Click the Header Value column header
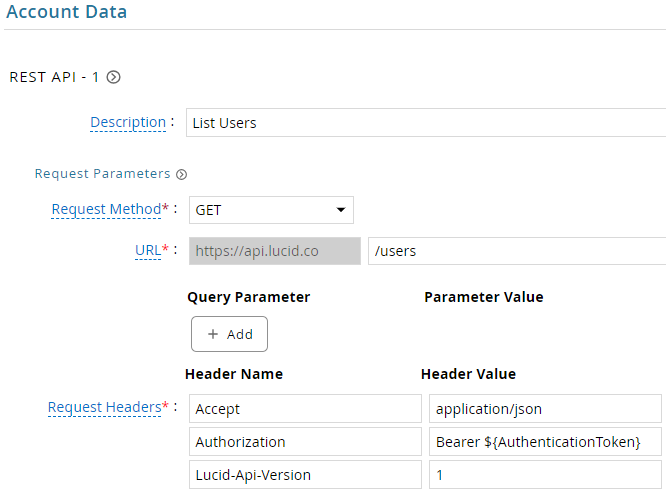 (x=468, y=374)
